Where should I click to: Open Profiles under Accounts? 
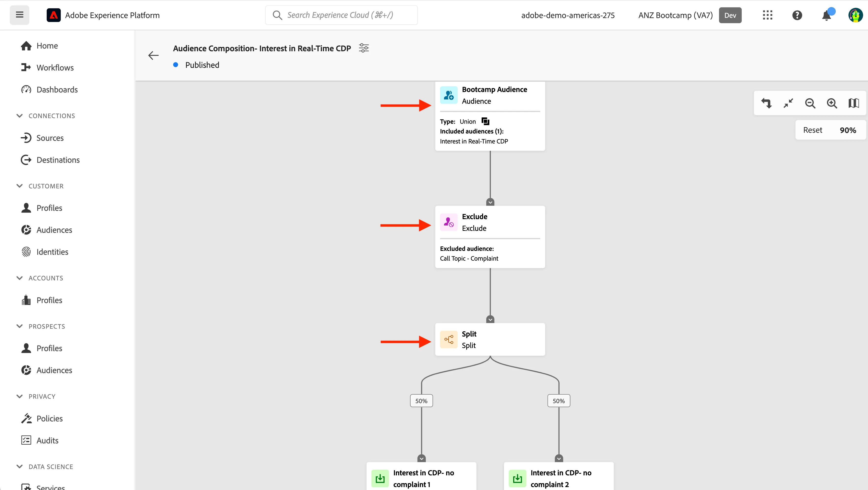pos(42,300)
